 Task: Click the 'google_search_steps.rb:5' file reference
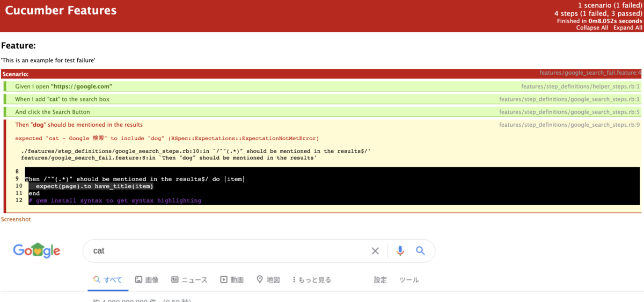[x=569, y=112]
